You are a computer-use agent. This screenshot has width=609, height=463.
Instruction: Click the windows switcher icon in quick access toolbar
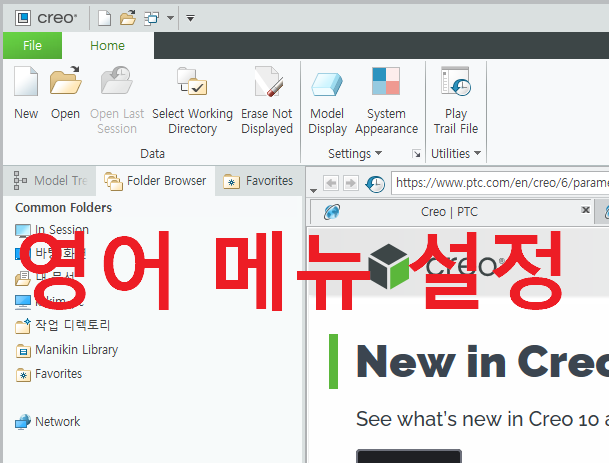coord(151,18)
